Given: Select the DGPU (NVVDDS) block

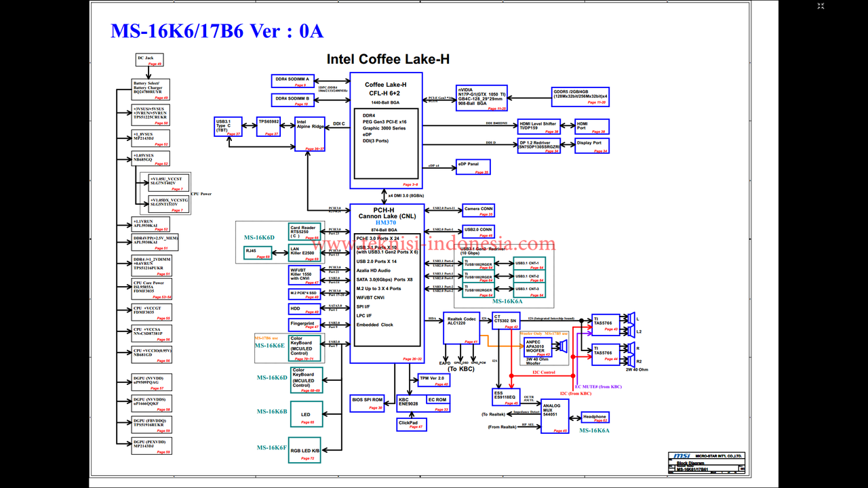Looking at the screenshot, I should [x=151, y=404].
